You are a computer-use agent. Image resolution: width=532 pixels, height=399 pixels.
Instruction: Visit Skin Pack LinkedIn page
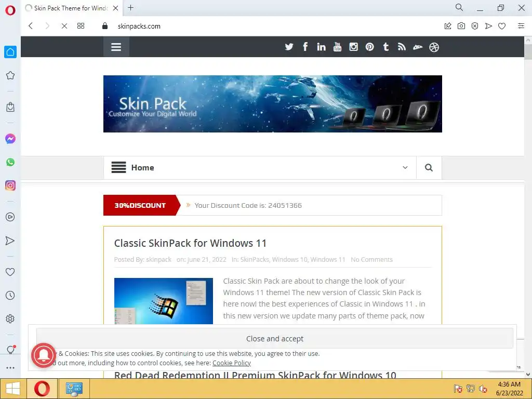pos(321,47)
